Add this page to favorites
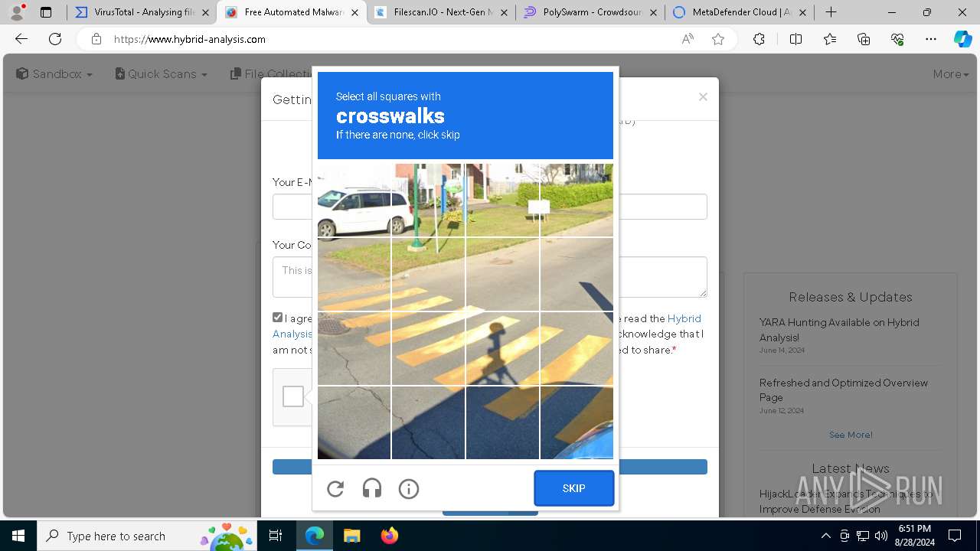 (x=718, y=39)
